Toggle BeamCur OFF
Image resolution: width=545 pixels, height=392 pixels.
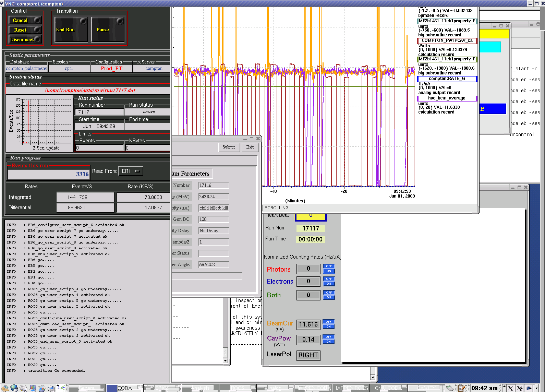329,322
